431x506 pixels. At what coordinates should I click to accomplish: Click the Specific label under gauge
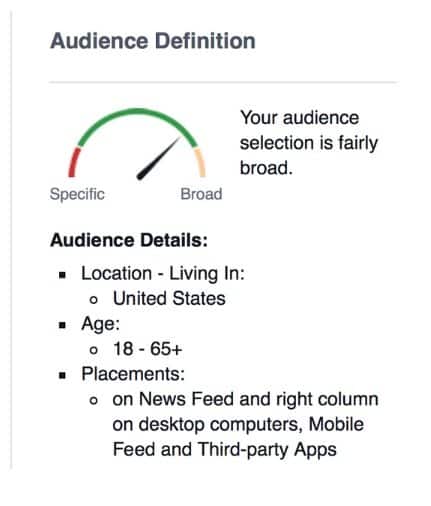coord(77,194)
